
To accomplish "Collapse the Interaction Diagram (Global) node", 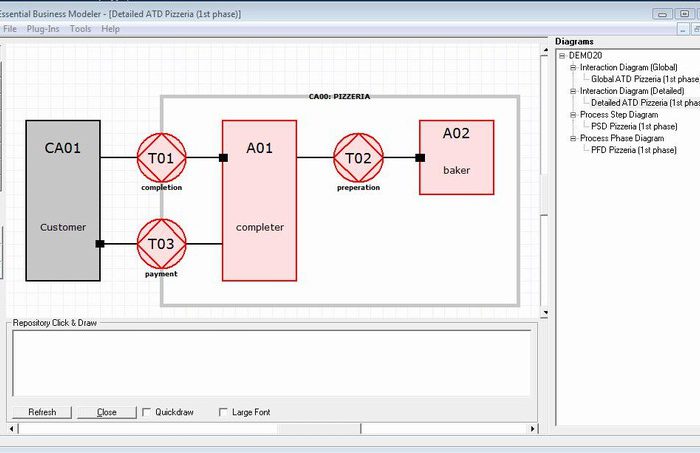I will coord(573,67).
